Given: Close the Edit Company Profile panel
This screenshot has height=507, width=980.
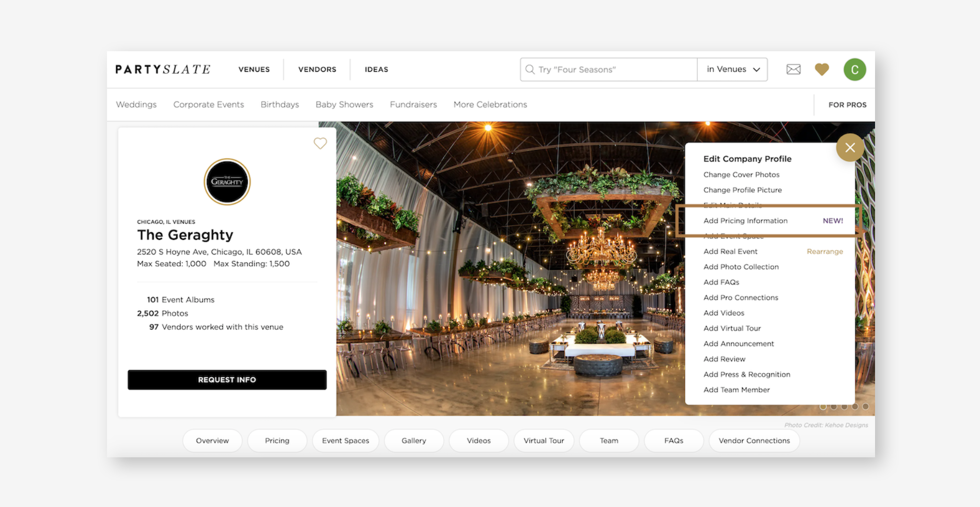Looking at the screenshot, I should coord(850,147).
